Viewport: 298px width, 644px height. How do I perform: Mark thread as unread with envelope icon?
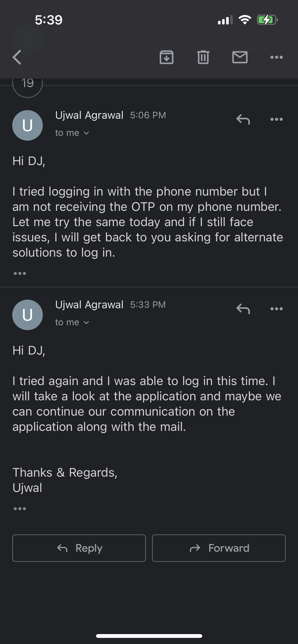pos(240,57)
